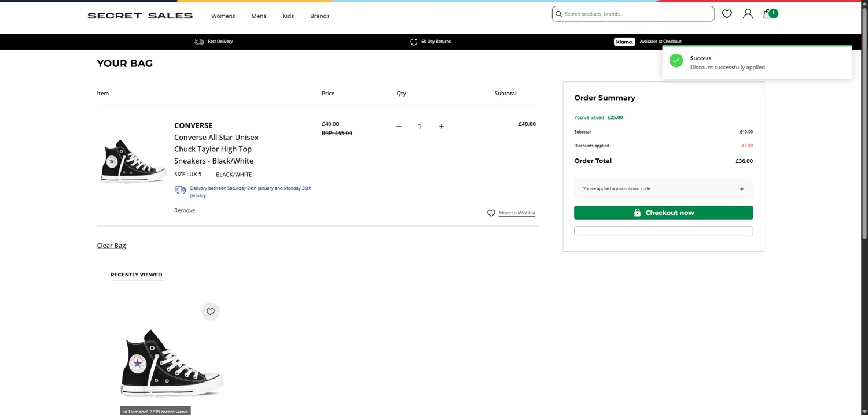This screenshot has height=415, width=868.
Task: Open Converse All Star product title
Action: pyautogui.click(x=216, y=149)
